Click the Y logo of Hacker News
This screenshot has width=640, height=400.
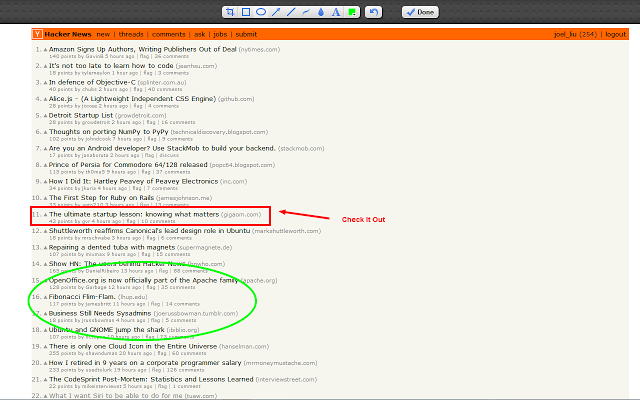point(37,34)
